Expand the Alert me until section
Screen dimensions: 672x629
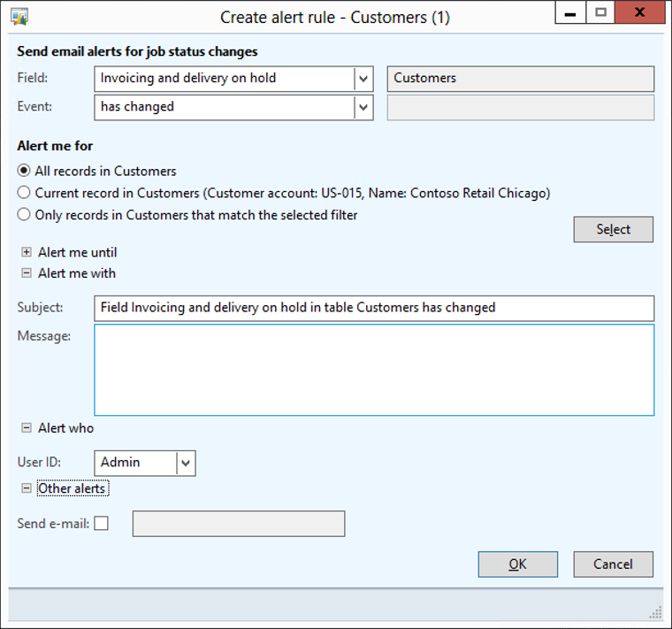(x=27, y=252)
